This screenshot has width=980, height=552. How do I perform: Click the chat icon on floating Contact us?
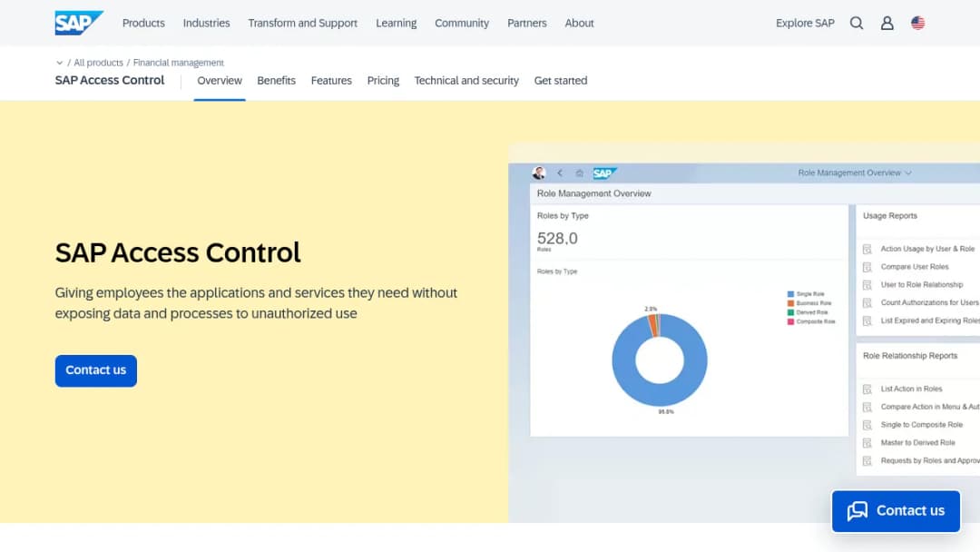(857, 511)
